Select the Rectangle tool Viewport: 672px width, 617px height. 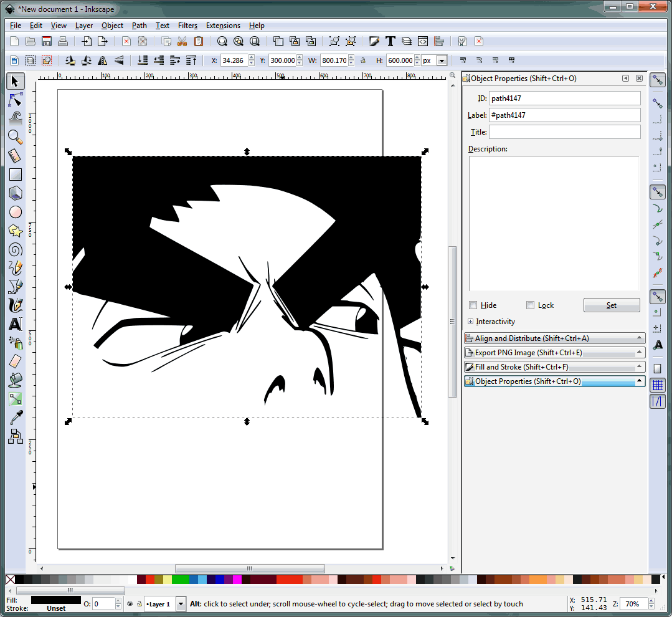coord(16,175)
